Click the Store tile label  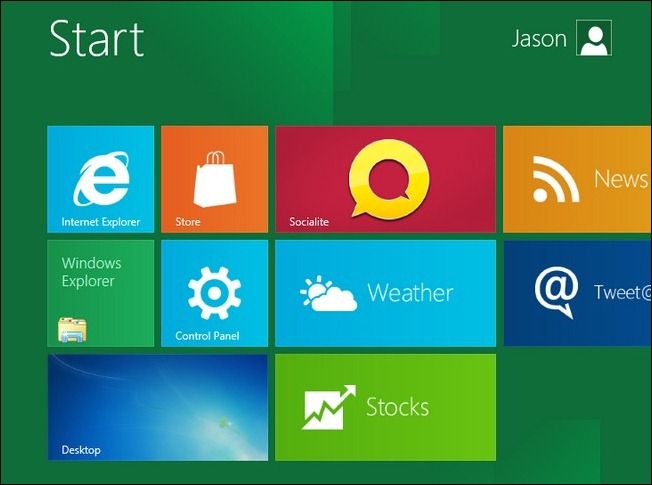tap(188, 222)
